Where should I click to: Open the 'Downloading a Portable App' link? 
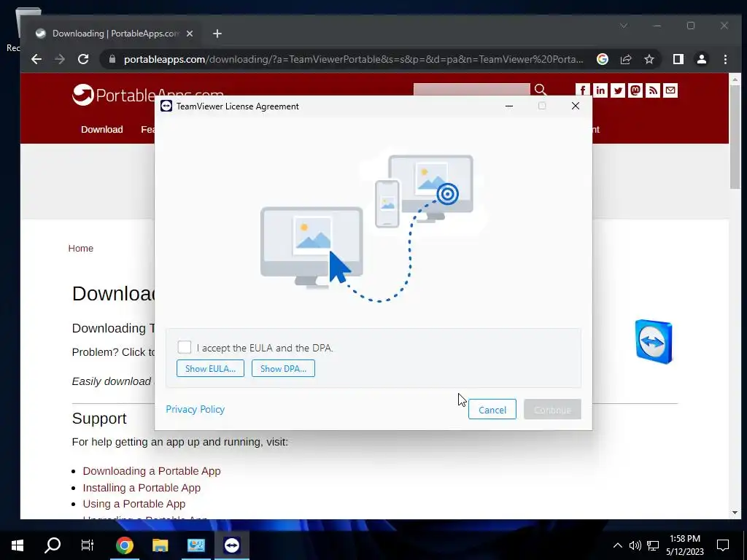pos(152,471)
